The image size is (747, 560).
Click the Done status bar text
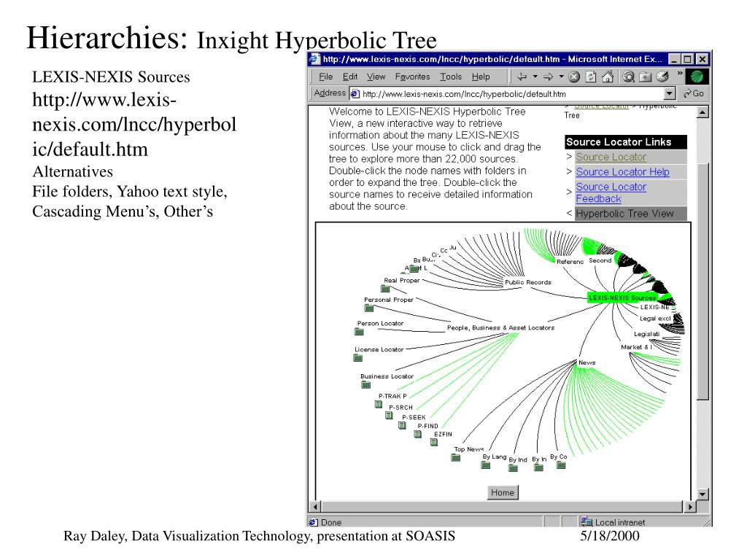pos(331,522)
